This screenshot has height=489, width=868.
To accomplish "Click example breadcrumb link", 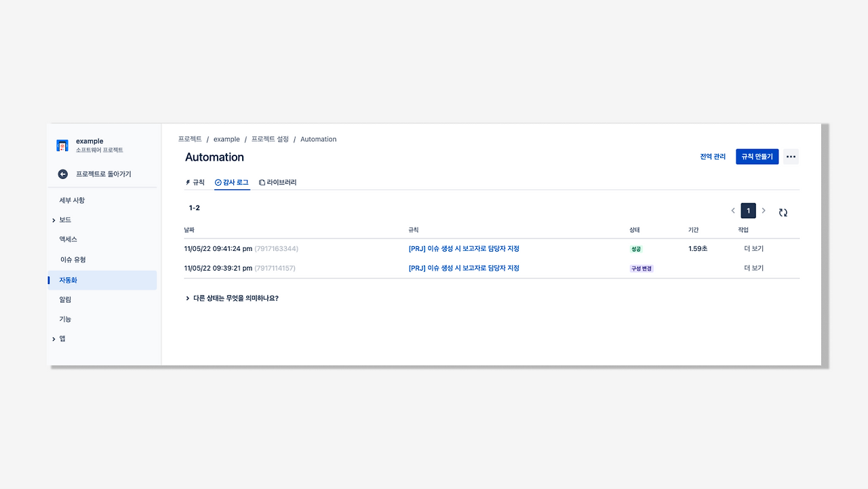I will coord(226,139).
